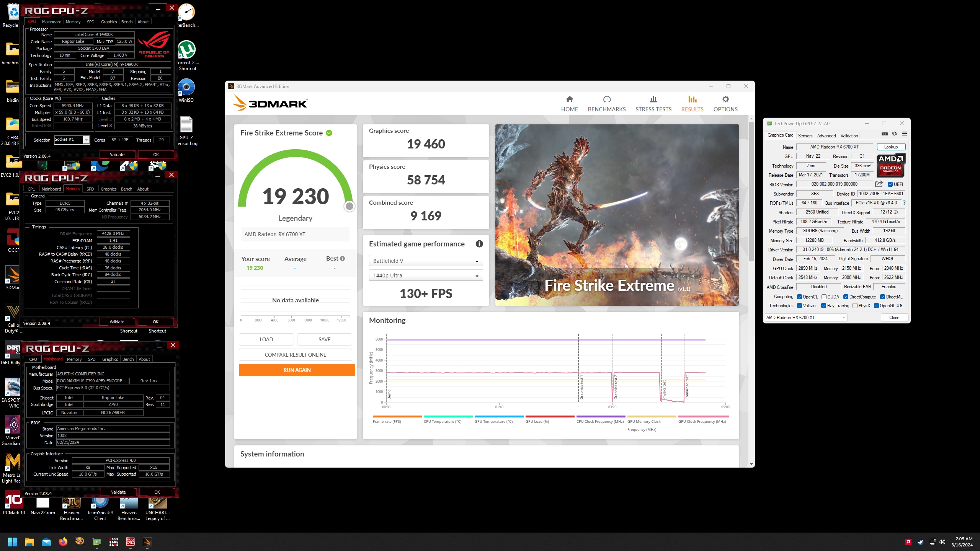Click the valid score green checkmark
This screenshot has width=980, height=551.
(329, 133)
